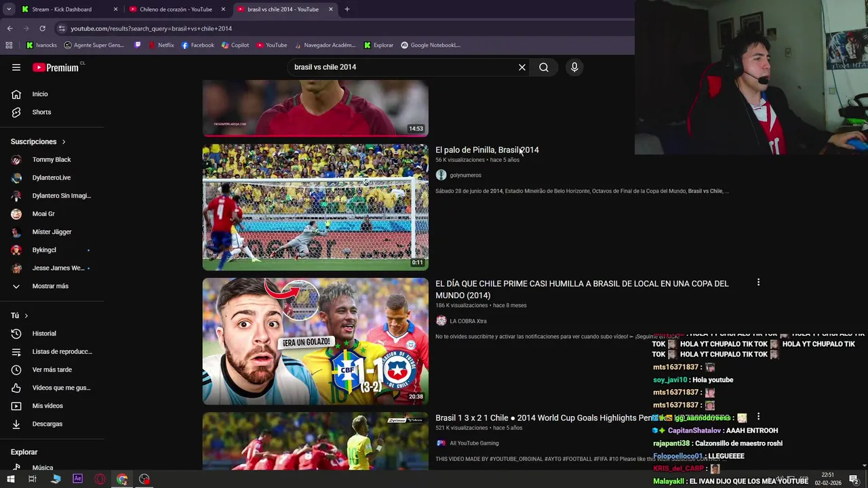This screenshot has height=488, width=868.
Task: Close the Kick Dashboard tab
Action: pos(115,9)
